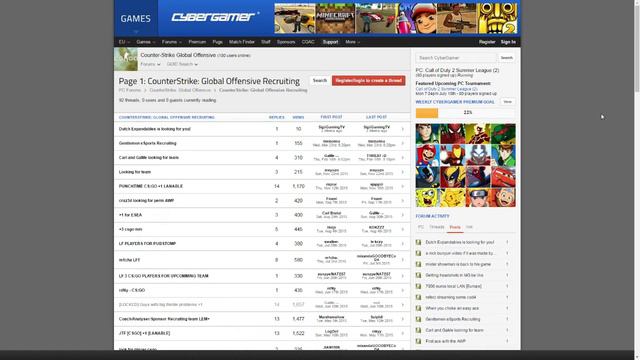Click the Wolverine game icon
This screenshot has width=640, height=360.
coord(453,177)
